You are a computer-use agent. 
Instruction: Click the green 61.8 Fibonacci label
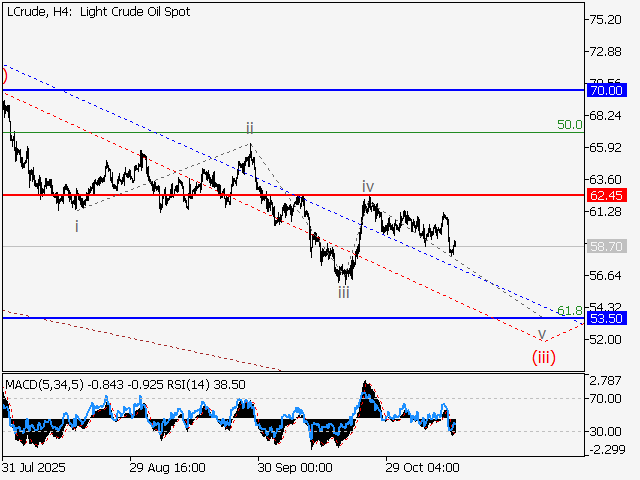[569, 311]
